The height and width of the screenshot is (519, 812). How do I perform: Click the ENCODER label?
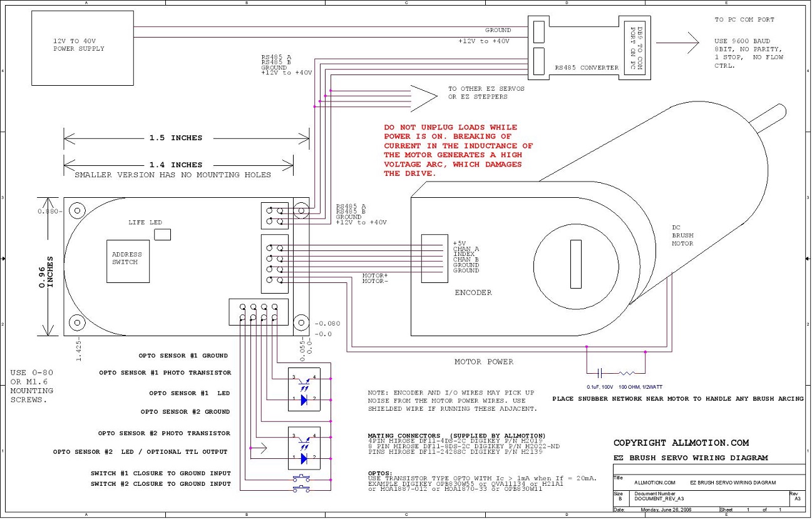(473, 293)
